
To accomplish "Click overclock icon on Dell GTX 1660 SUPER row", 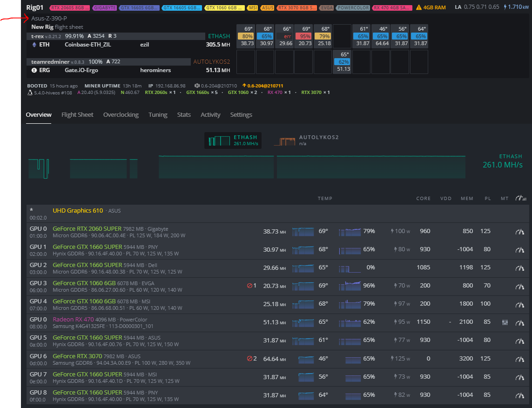I will (519, 268).
